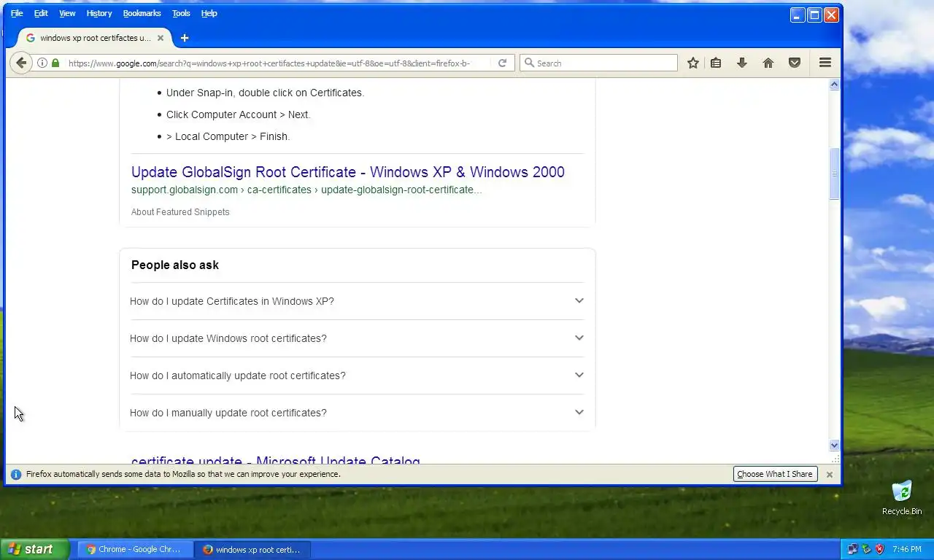The height and width of the screenshot is (560, 934).
Task: Expand 'How do I update Certificates in Windows XP?'
Action: (358, 301)
